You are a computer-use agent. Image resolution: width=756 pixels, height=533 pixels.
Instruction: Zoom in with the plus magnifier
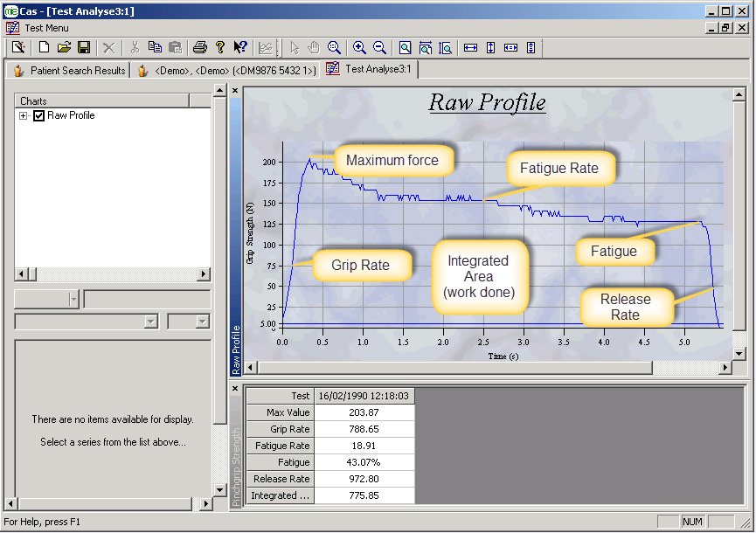click(x=359, y=47)
